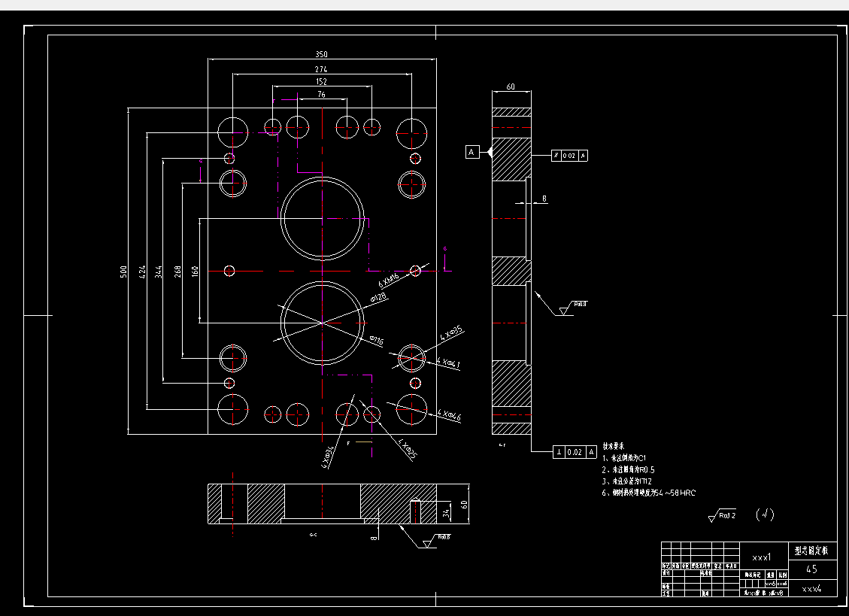Click the 4XΦ41 hole callout
This screenshot has width=849, height=616.
point(449,363)
